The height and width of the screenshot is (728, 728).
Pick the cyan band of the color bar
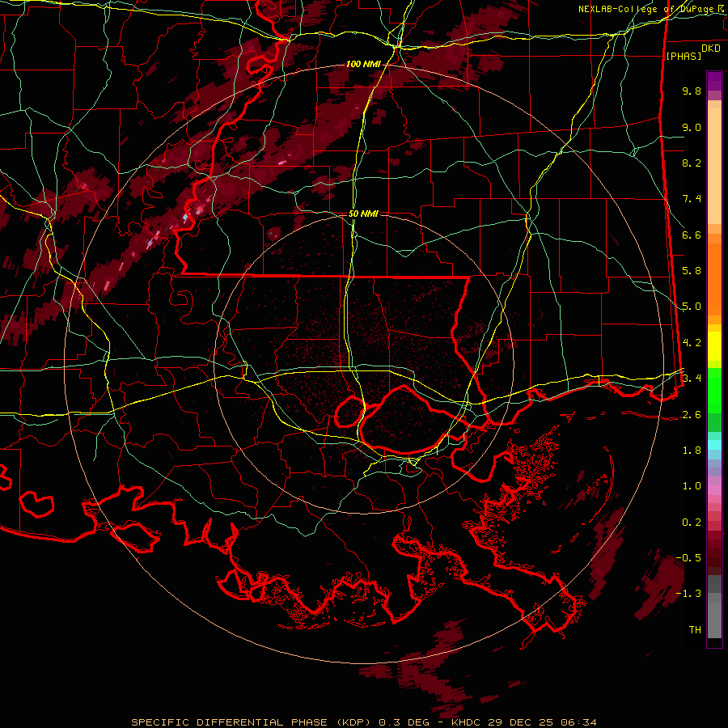pos(714,445)
